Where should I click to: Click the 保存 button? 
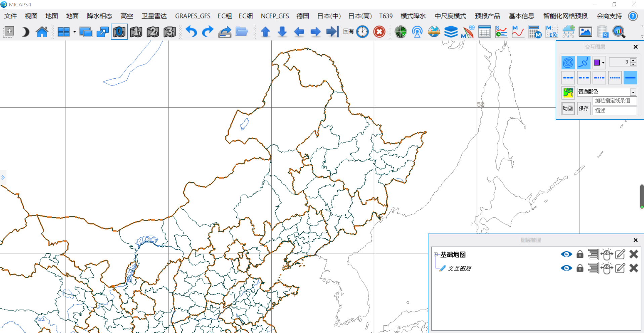click(584, 108)
